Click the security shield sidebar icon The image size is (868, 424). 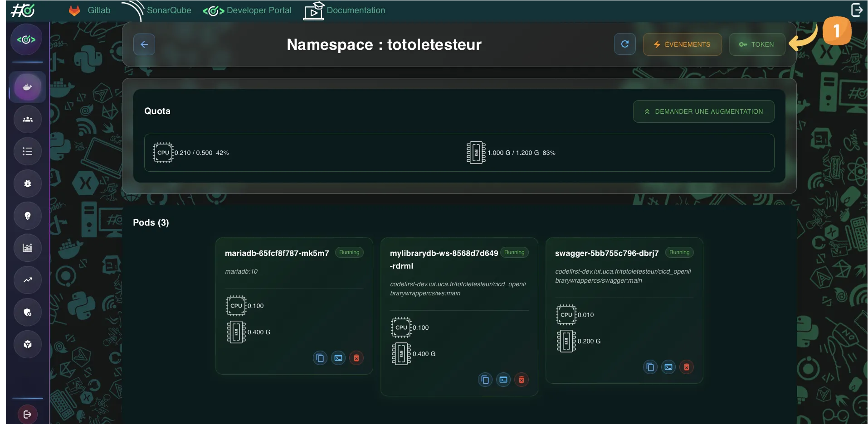click(27, 312)
